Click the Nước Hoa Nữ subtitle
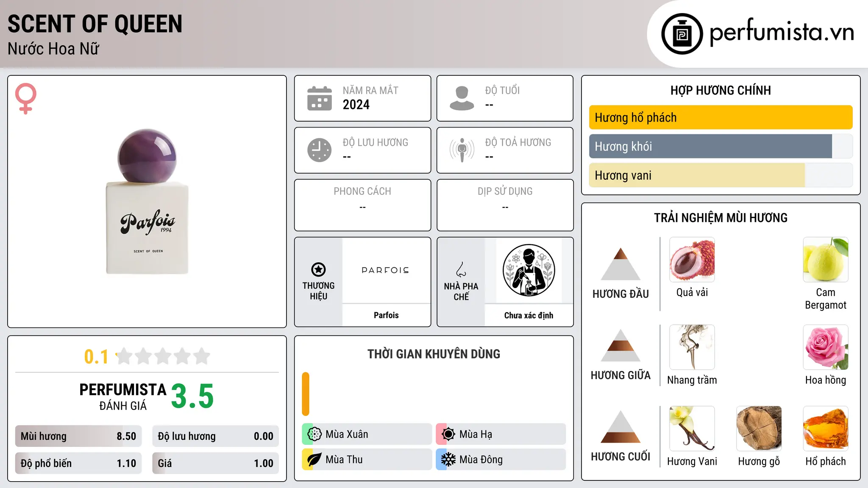This screenshot has height=488, width=868. pyautogui.click(x=53, y=49)
